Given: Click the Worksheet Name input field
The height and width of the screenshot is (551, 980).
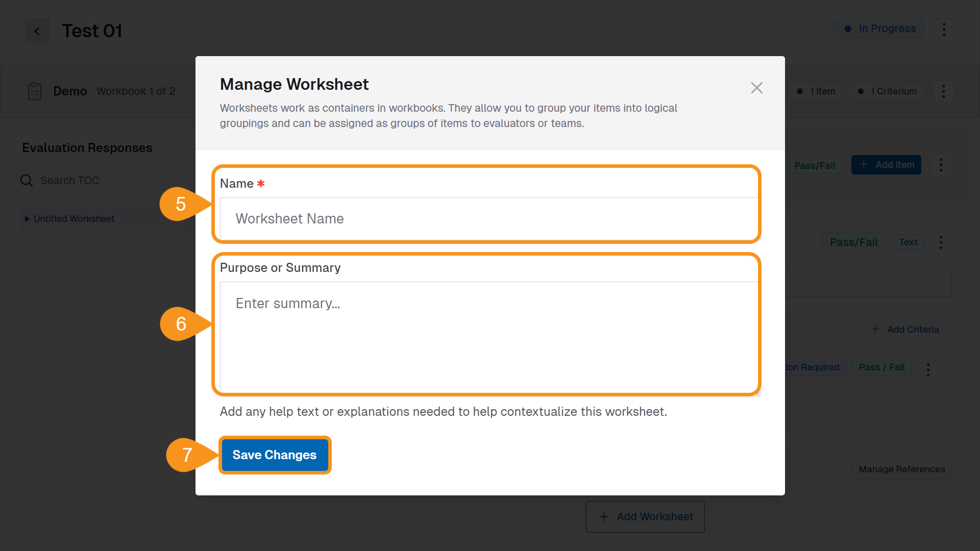Looking at the screenshot, I should [x=486, y=219].
